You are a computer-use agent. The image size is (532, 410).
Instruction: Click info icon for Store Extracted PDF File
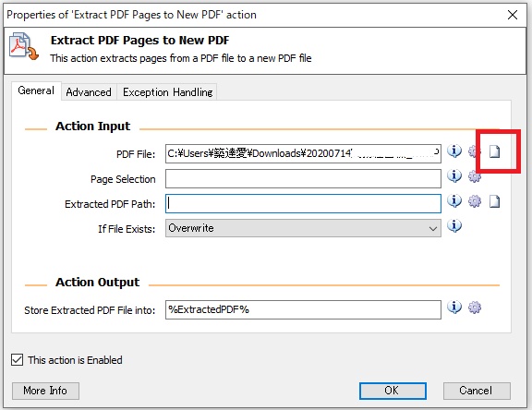point(454,307)
